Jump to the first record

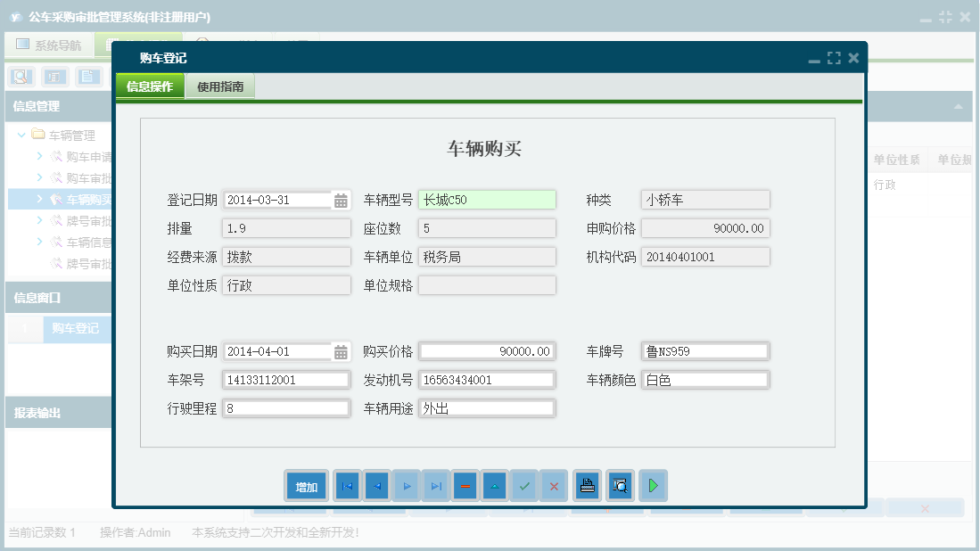coord(347,487)
